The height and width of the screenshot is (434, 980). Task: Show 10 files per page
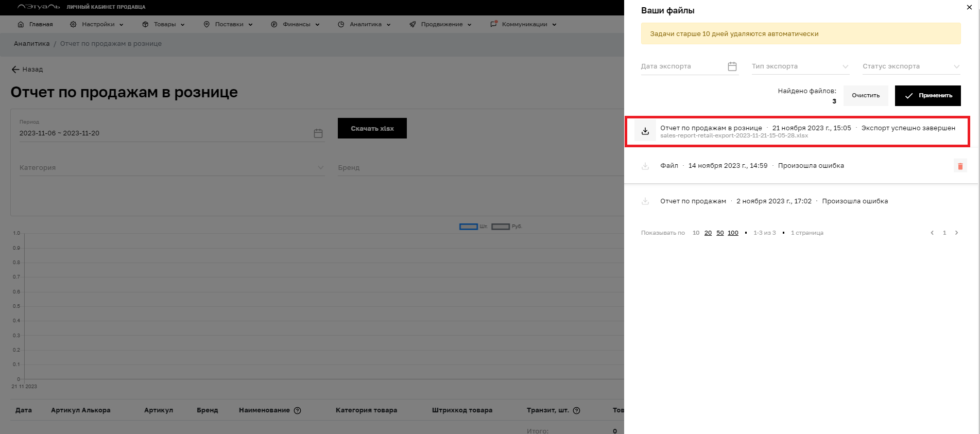coord(696,233)
